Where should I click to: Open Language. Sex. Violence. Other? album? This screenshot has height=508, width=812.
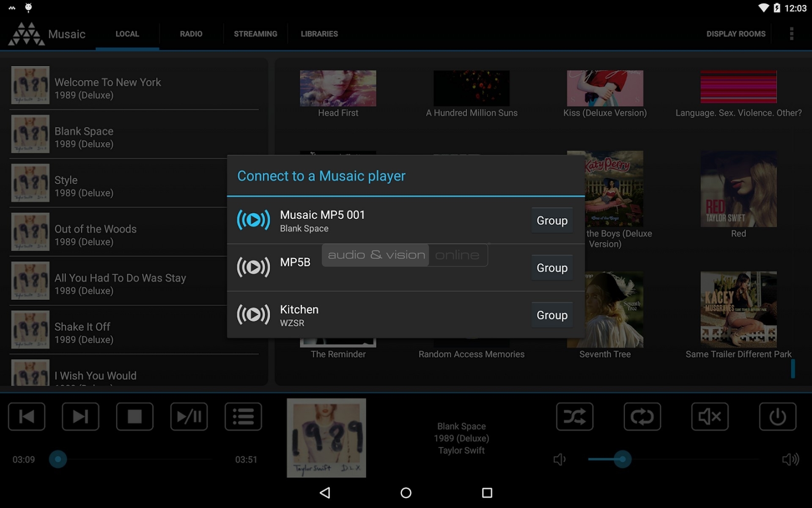738,87
